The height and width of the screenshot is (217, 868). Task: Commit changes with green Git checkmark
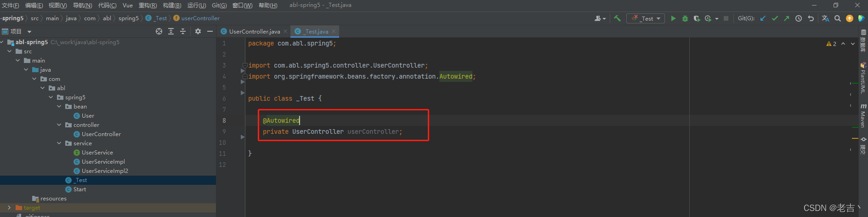point(775,18)
